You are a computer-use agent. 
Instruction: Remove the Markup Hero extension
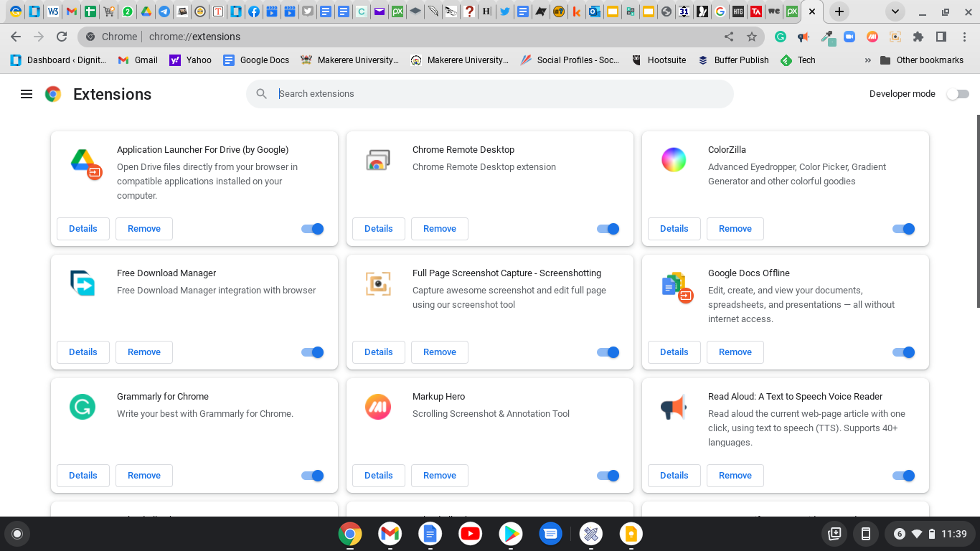click(x=440, y=476)
